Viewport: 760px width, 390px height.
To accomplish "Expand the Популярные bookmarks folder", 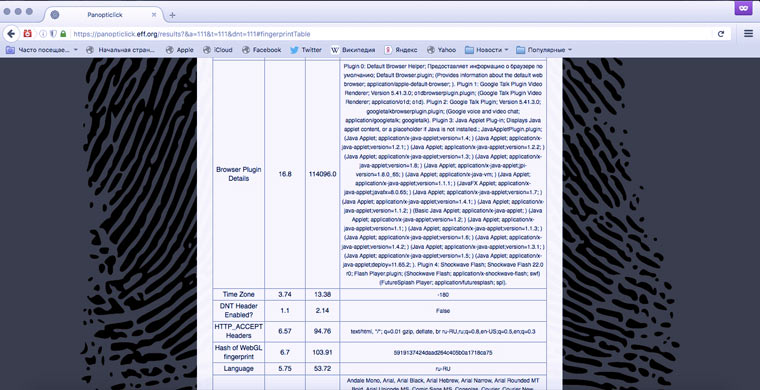I will pyautogui.click(x=544, y=49).
